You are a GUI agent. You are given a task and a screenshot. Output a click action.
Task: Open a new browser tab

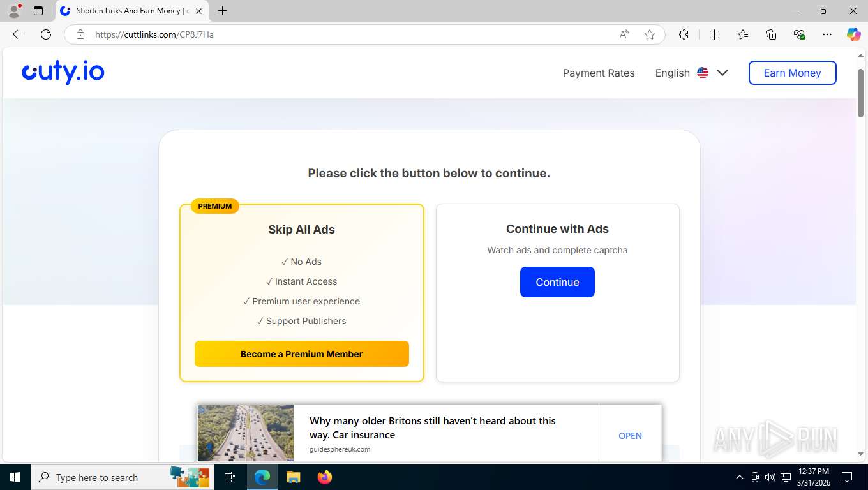222,11
